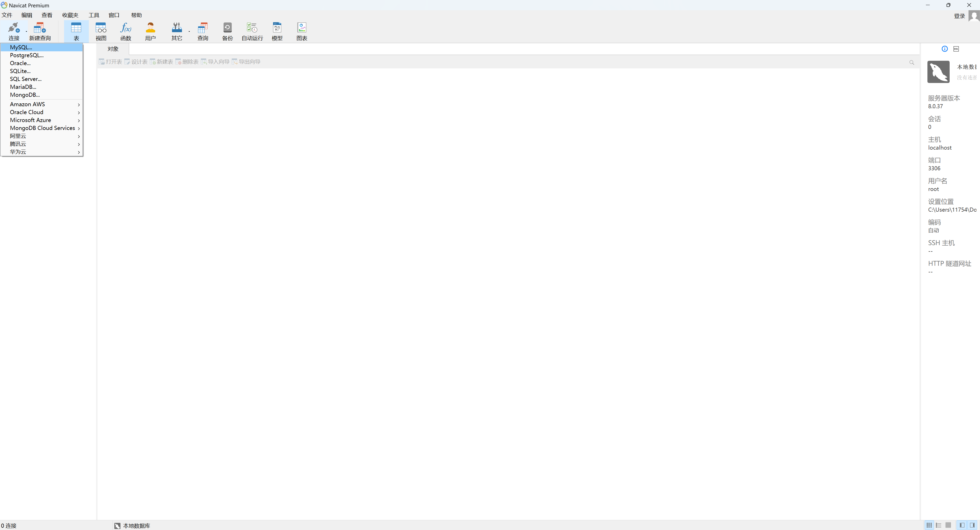
Task: Expand the 阿里云 submenu
Action: point(42,136)
